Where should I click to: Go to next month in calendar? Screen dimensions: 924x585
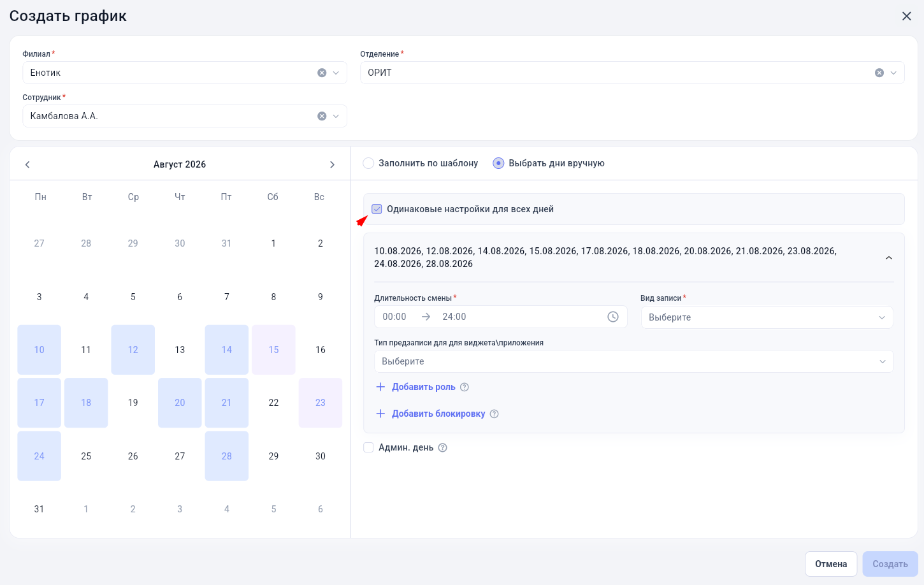coord(332,164)
